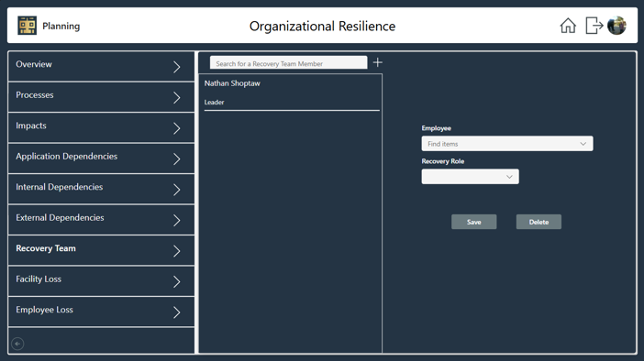
Task: Open the Overview section
Action: pyautogui.click(x=101, y=66)
